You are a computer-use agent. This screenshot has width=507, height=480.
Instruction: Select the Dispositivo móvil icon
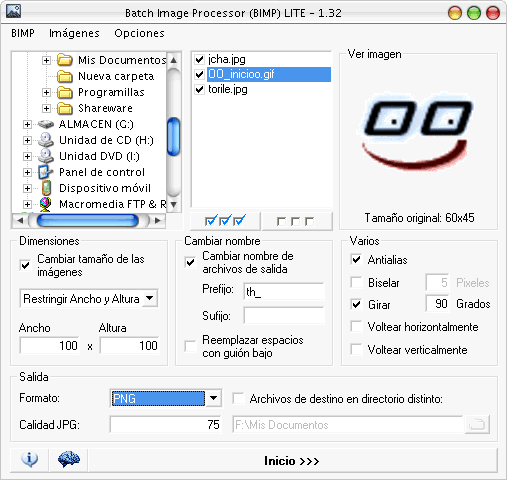[x=46, y=188]
